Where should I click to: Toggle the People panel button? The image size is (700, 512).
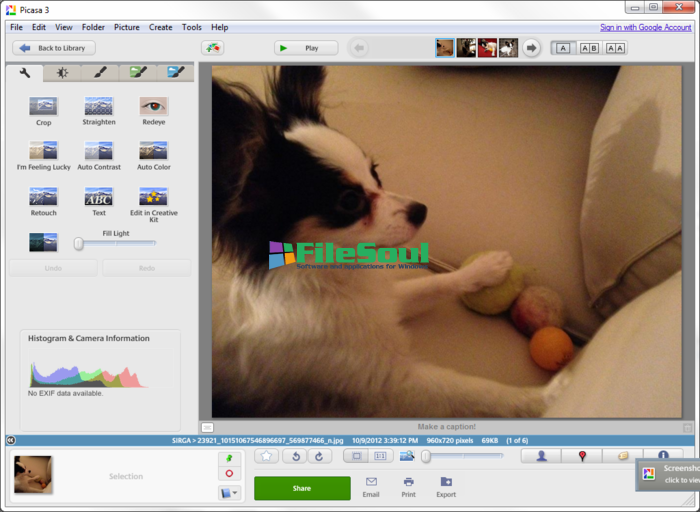coord(541,456)
